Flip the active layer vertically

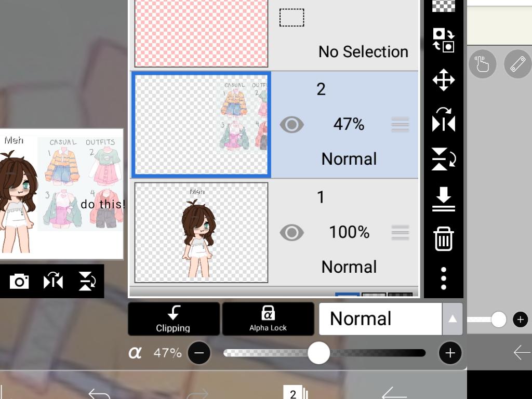444,158
